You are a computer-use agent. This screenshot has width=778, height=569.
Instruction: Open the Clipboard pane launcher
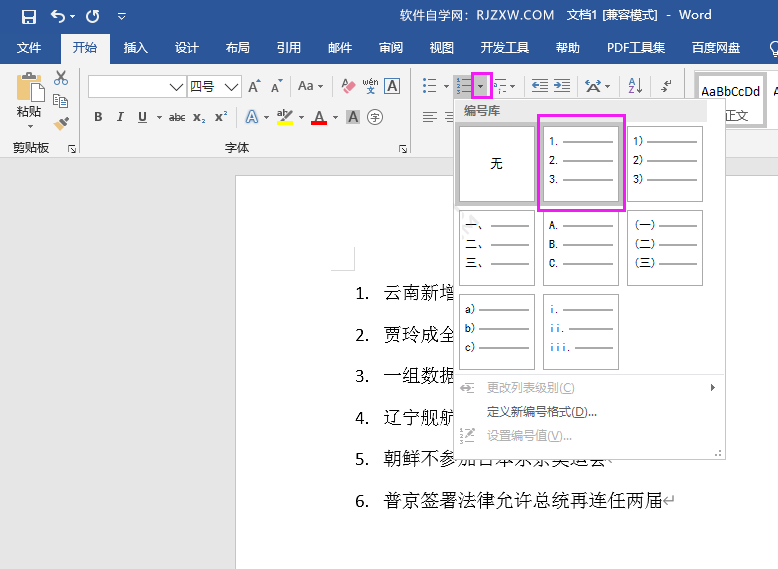pyautogui.click(x=72, y=149)
